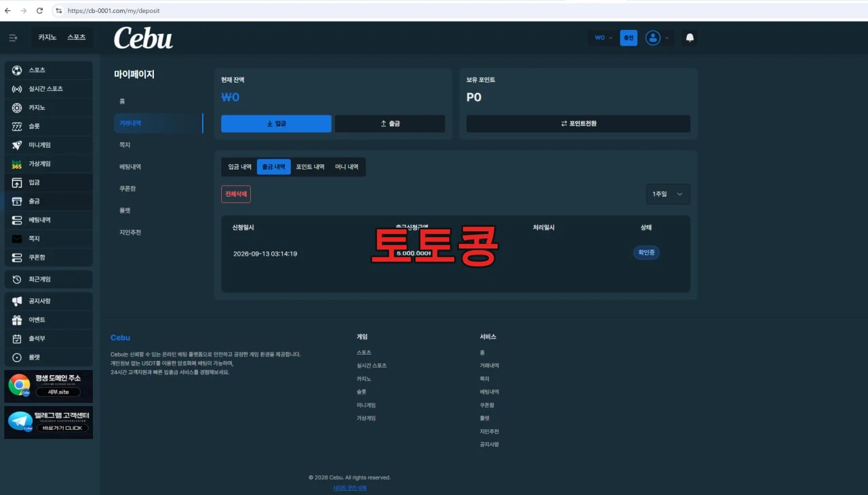
Task: Open 거래내역 link in footer 서비스 list
Action: click(490, 365)
